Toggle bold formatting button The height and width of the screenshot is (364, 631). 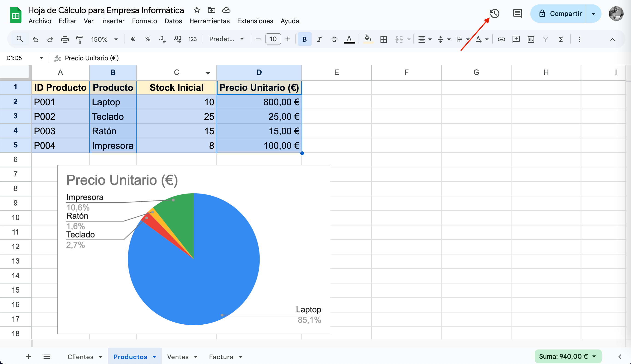(304, 39)
